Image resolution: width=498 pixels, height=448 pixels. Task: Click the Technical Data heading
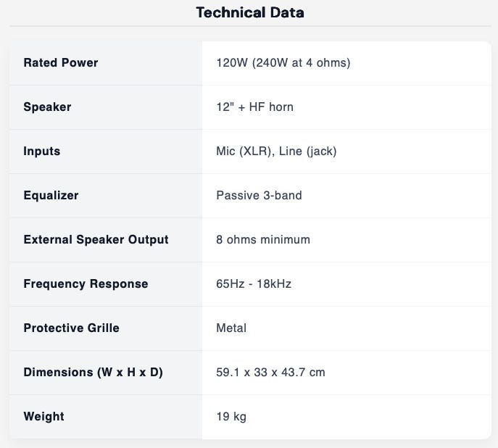tap(250, 13)
